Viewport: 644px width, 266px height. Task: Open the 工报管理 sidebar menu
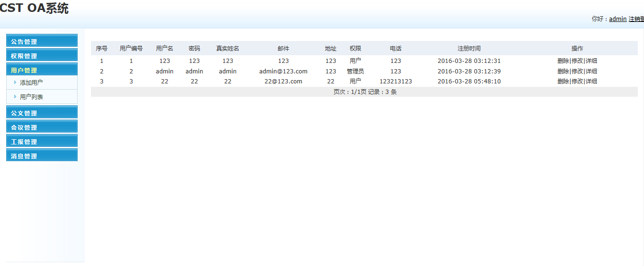(42, 141)
